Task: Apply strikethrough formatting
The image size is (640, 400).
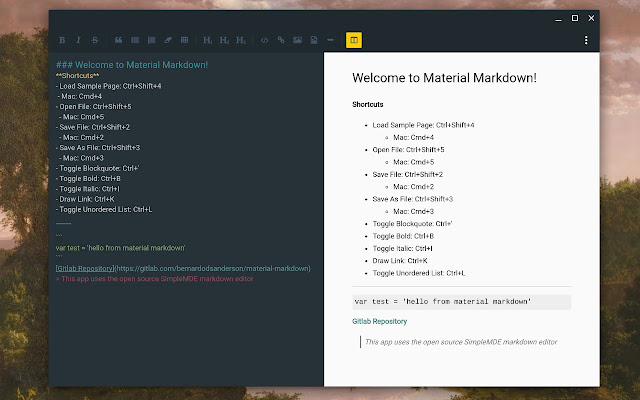Action: [x=95, y=40]
